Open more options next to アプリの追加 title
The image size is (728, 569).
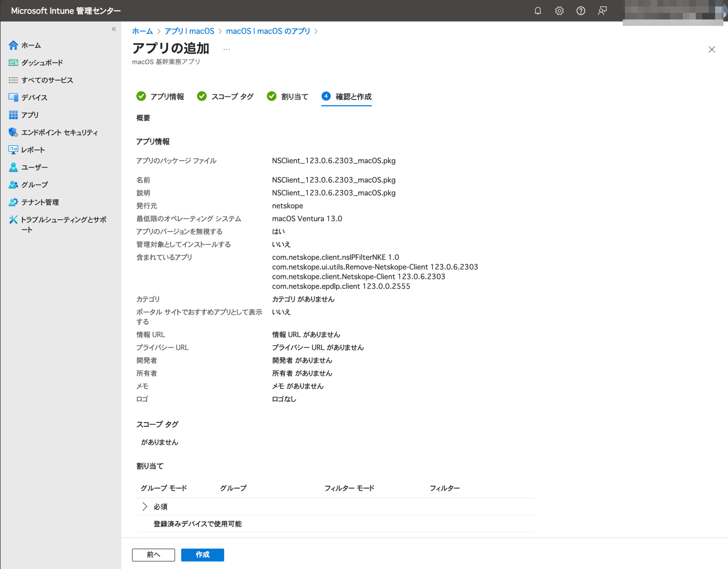coord(226,48)
